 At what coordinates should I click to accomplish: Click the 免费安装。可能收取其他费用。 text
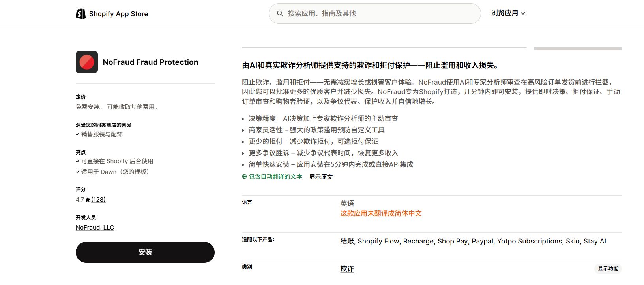click(118, 107)
